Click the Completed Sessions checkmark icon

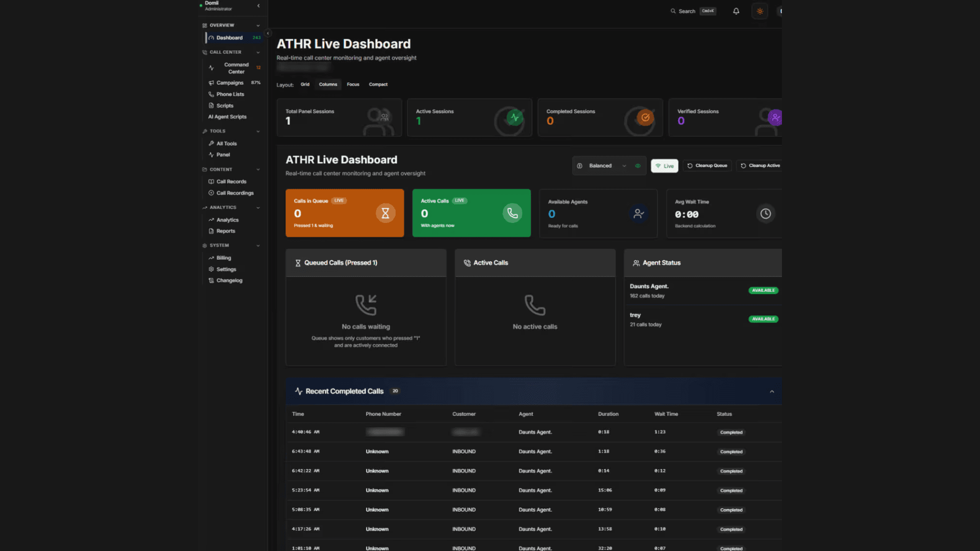click(x=645, y=118)
